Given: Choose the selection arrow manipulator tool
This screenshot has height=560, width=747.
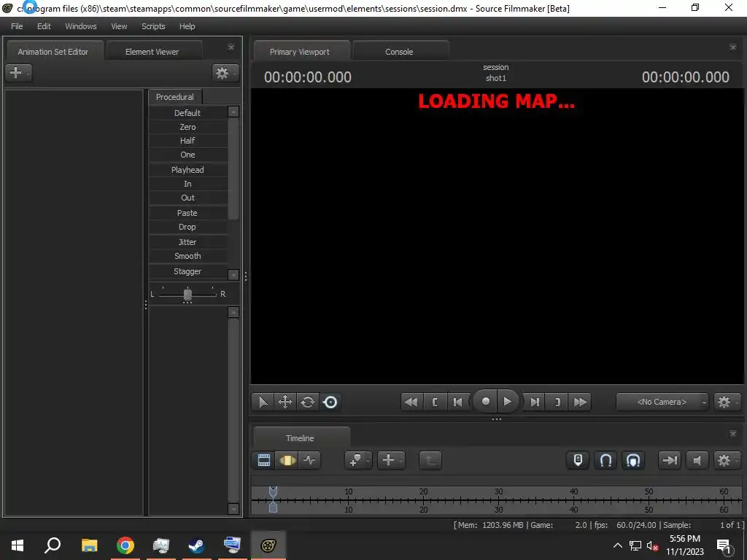Looking at the screenshot, I should pyautogui.click(x=263, y=402).
